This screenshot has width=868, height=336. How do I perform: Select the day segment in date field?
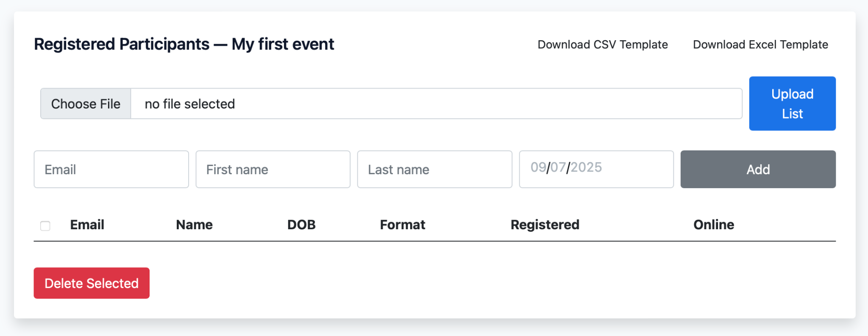click(558, 168)
